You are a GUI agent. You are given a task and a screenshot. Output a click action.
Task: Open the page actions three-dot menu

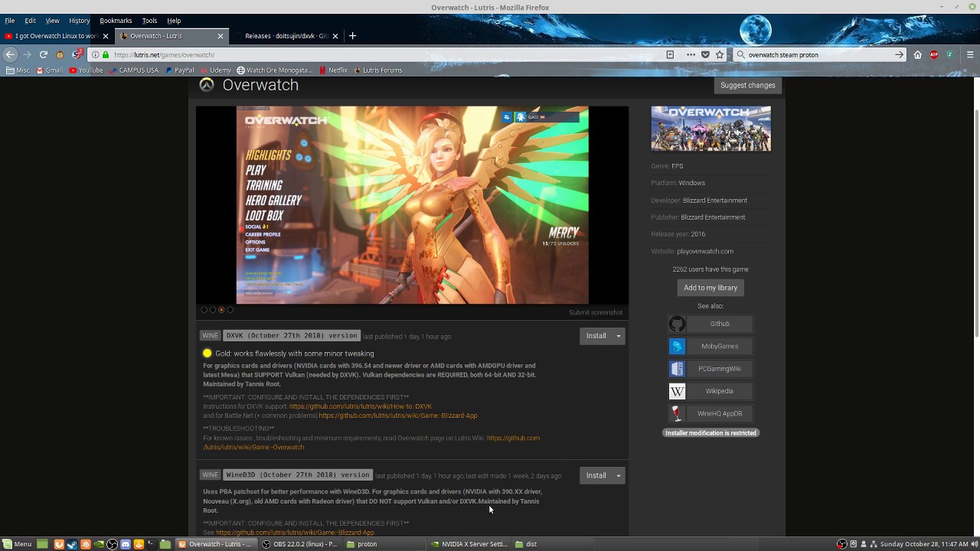(691, 54)
